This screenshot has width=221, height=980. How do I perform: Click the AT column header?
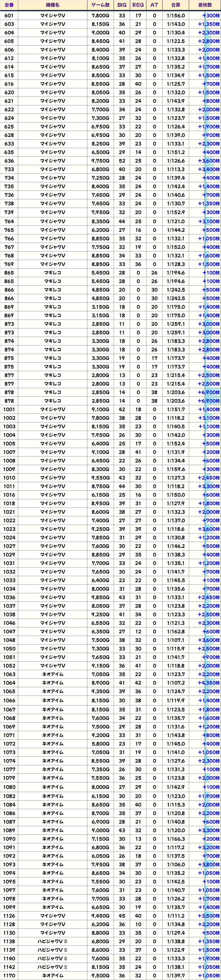pos(154,5)
